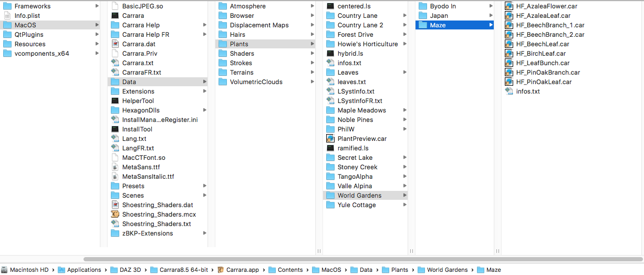Click the Carrara executable icon
Image resolution: width=644 pixels, height=275 pixels.
click(115, 16)
